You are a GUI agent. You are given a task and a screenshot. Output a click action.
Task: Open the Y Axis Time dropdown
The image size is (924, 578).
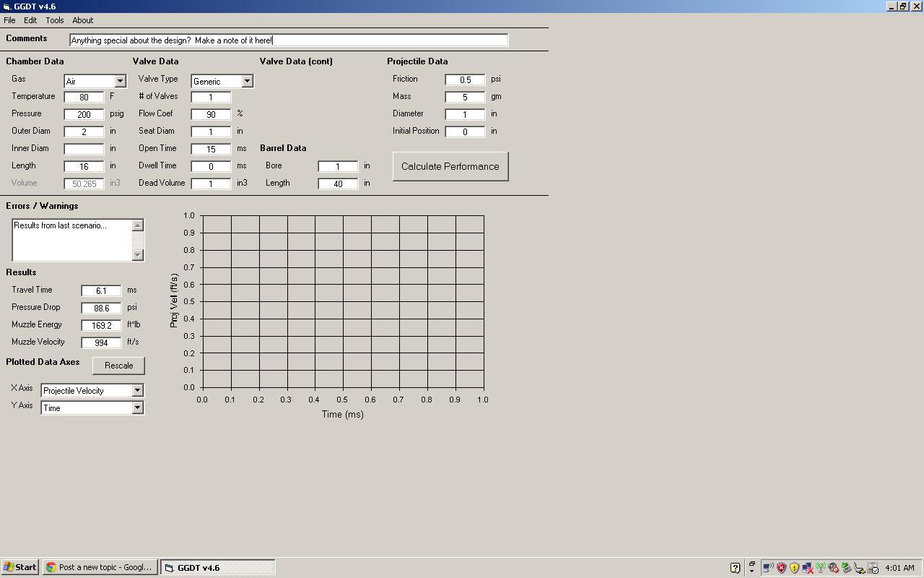(x=137, y=408)
